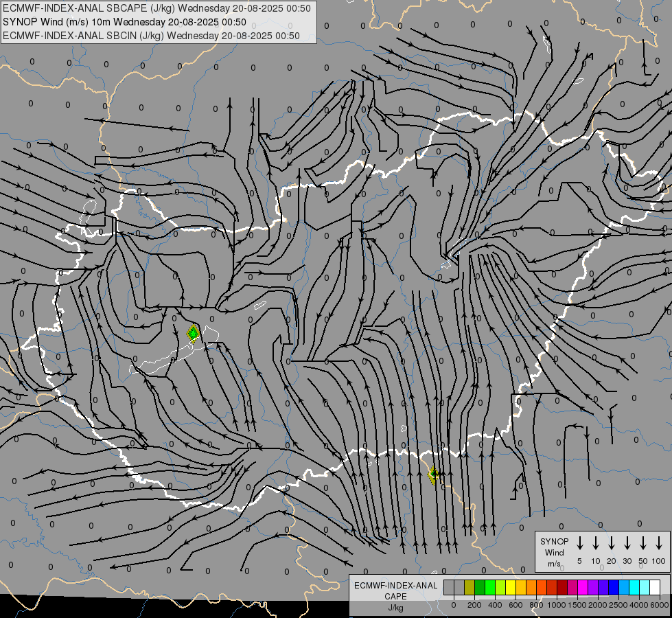Screen dimensions: 672x618
Task: Select the white CAPE legend swatch
Action: (655, 587)
